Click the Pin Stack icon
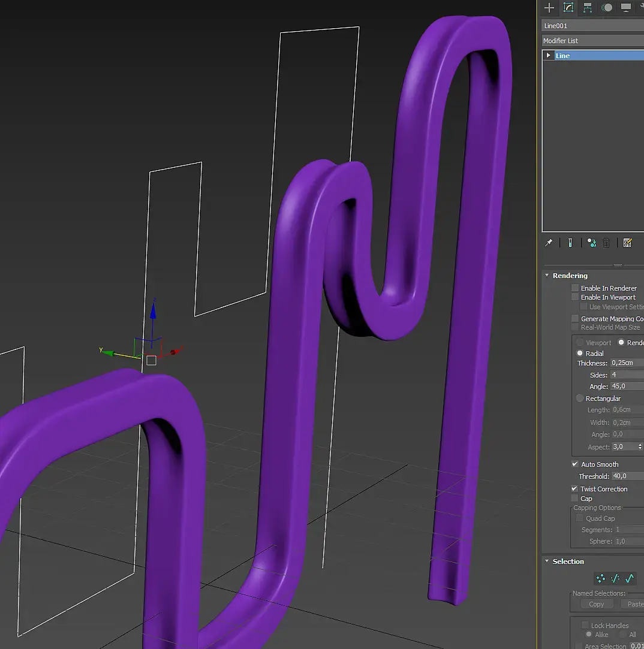The image size is (644, 649). (549, 243)
